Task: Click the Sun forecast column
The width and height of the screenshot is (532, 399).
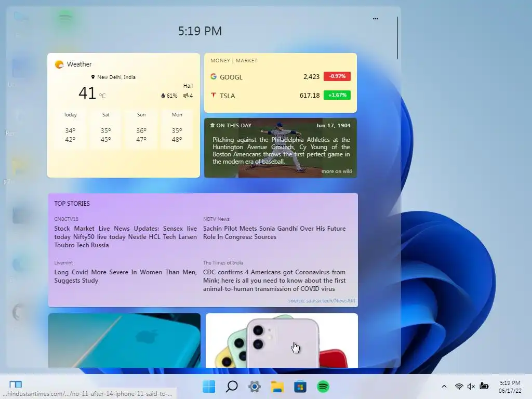Action: click(141, 129)
